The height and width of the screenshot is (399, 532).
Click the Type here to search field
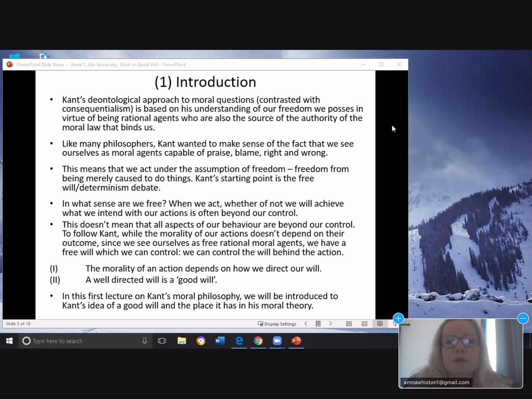click(81, 341)
